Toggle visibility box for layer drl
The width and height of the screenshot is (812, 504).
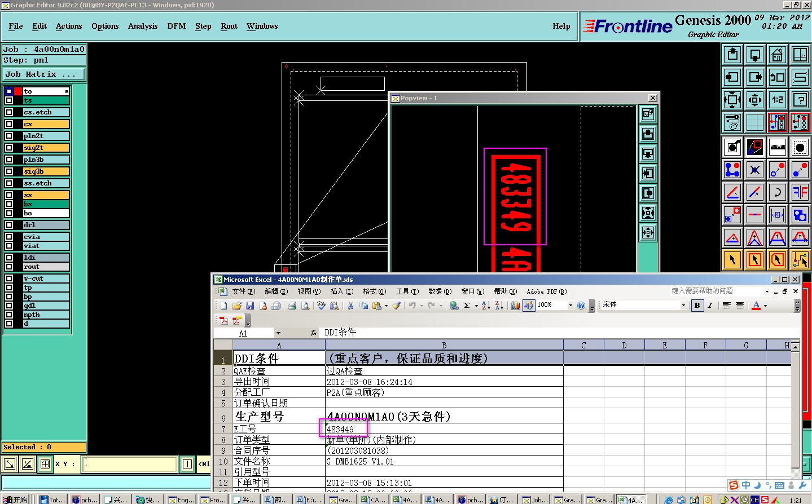pyautogui.click(x=9, y=225)
